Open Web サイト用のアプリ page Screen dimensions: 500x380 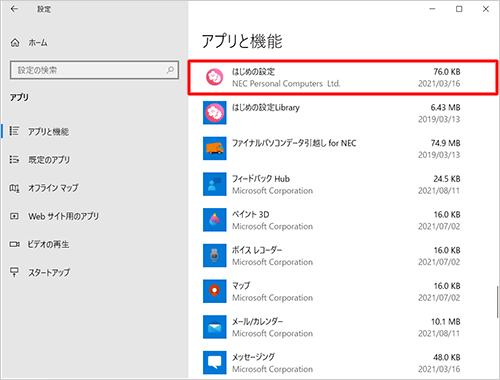(x=63, y=216)
